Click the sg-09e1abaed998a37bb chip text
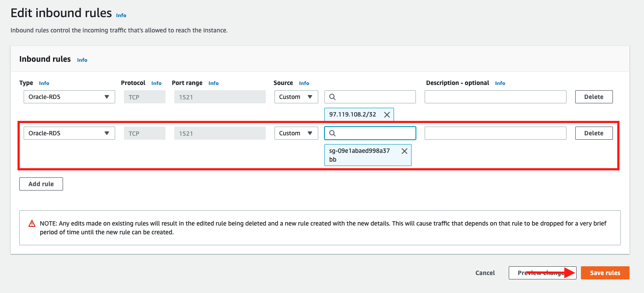Viewport: 644px width, 293px height. [359, 155]
